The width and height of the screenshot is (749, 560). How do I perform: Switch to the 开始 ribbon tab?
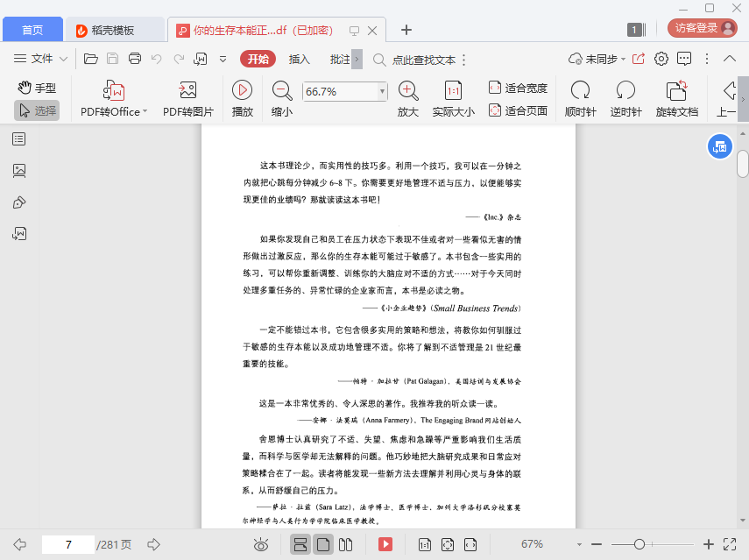258,59
